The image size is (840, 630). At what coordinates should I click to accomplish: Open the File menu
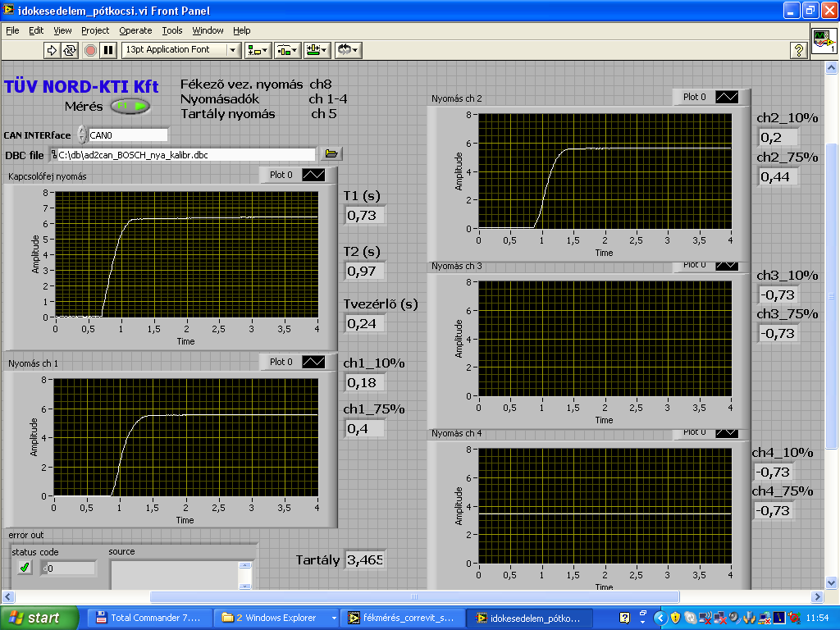pos(12,30)
